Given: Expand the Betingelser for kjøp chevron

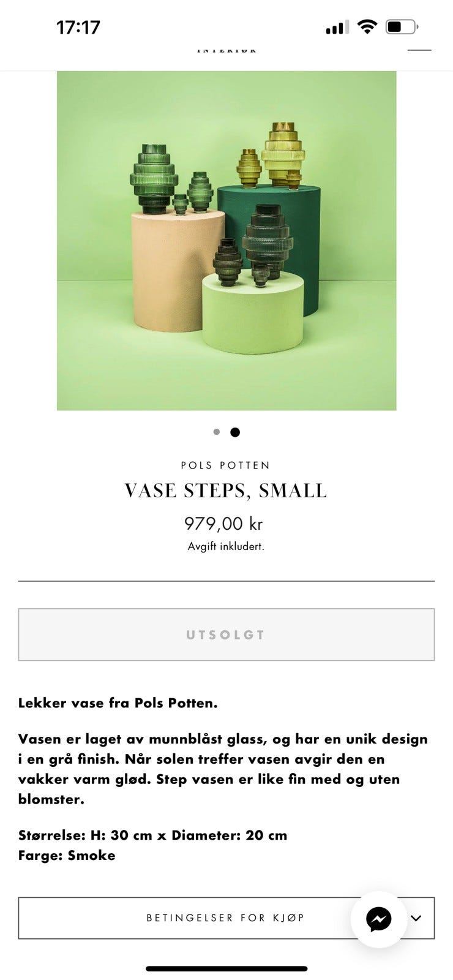Looking at the screenshot, I should [416, 918].
